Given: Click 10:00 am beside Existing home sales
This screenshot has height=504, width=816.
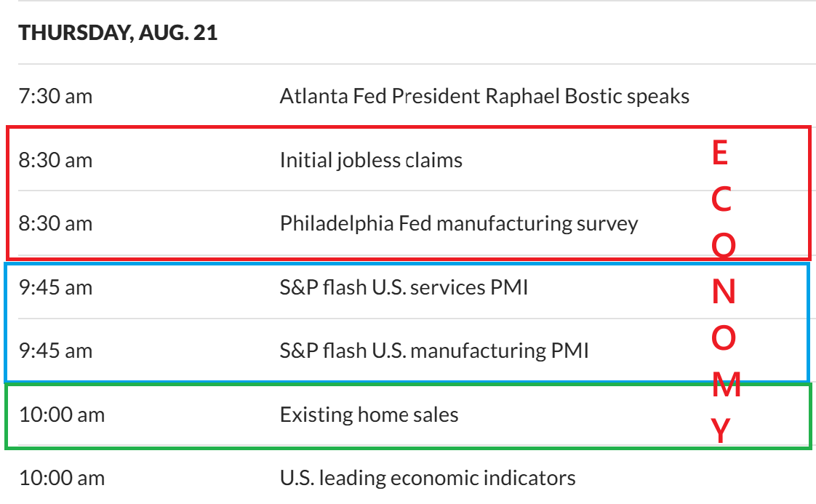Looking at the screenshot, I should tap(62, 415).
